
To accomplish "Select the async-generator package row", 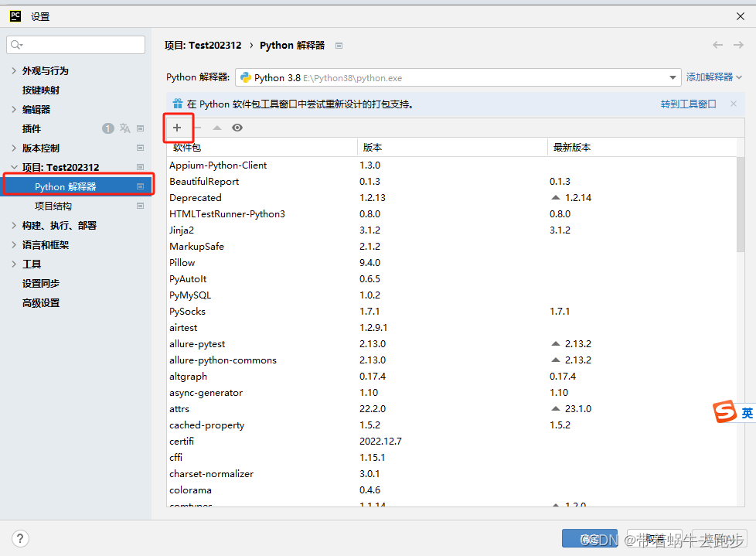I will (451, 393).
